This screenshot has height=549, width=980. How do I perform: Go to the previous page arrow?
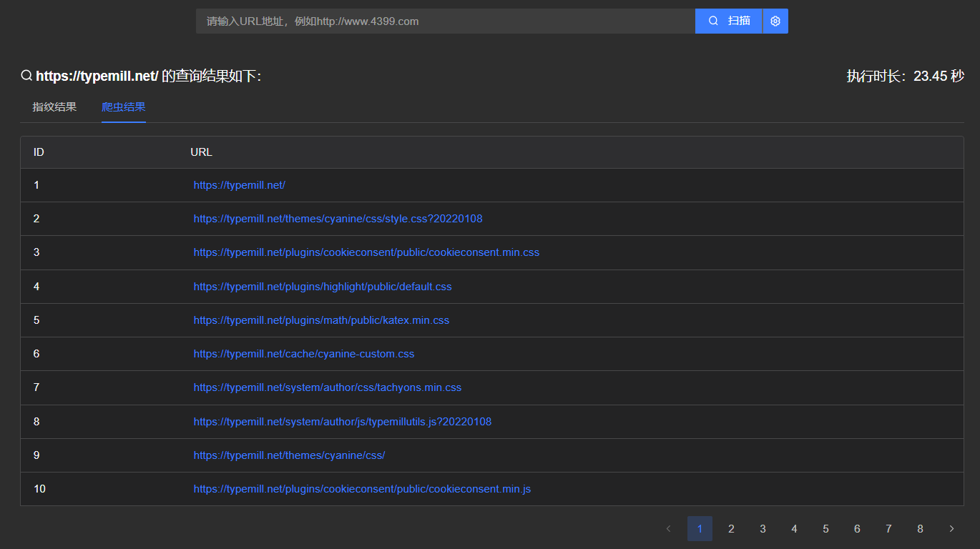point(668,529)
